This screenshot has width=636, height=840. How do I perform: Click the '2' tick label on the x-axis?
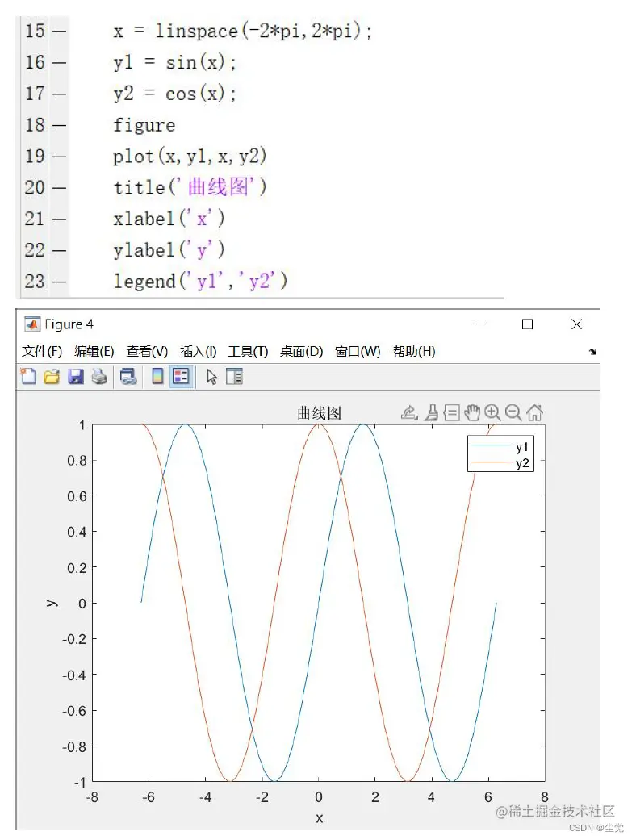[x=375, y=797]
